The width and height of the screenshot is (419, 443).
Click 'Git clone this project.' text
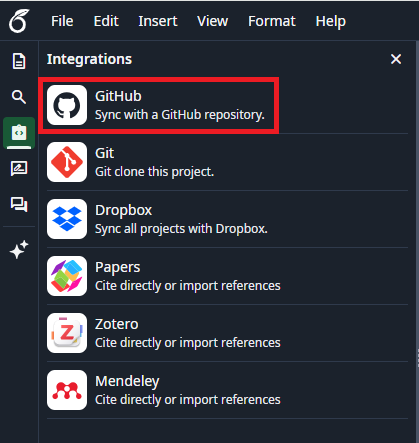pyautogui.click(x=154, y=172)
